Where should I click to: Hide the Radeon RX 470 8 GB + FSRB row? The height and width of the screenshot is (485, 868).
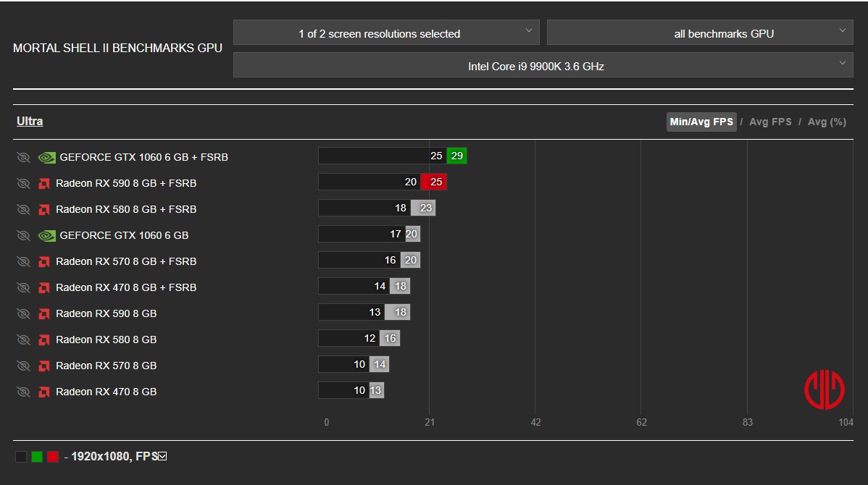click(23, 287)
